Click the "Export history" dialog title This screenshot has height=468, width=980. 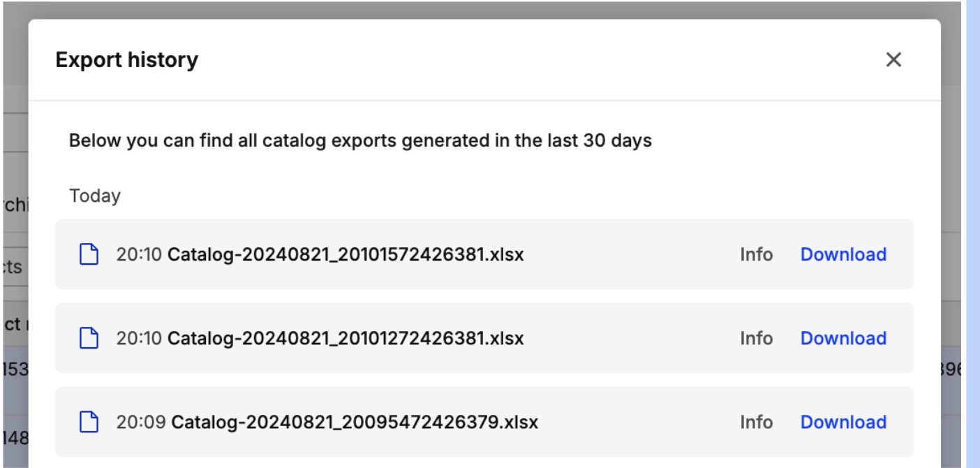pyautogui.click(x=126, y=60)
